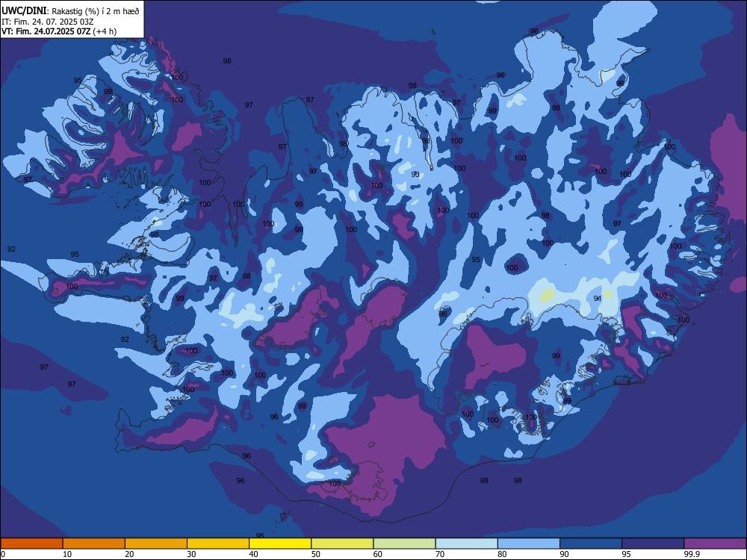
Task: Click the 80–90 light blue legend swatch
Action: tap(529, 544)
